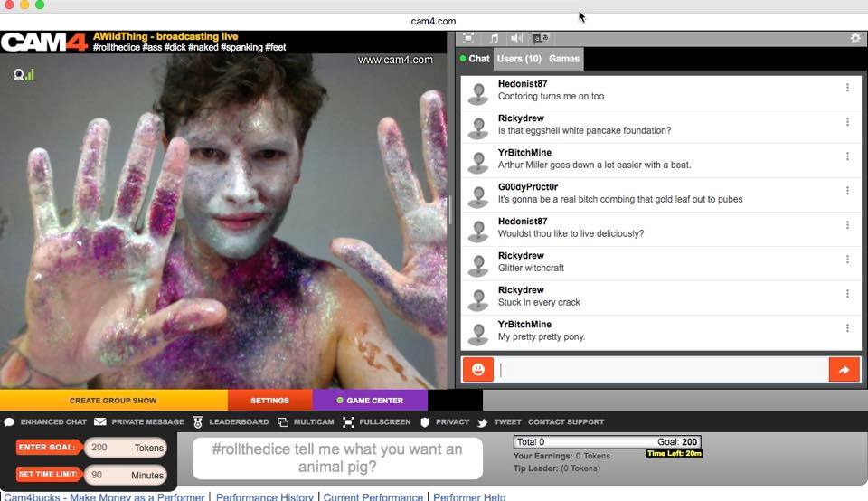The height and width of the screenshot is (501, 868).
Task: Click the Game Center button
Action: point(370,400)
